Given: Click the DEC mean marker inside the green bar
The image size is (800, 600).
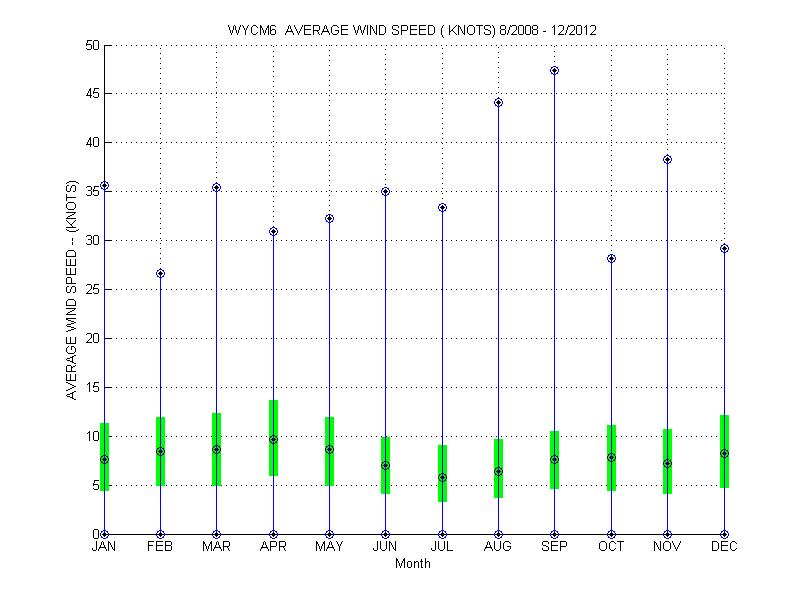Looking at the screenshot, I should click(724, 454).
